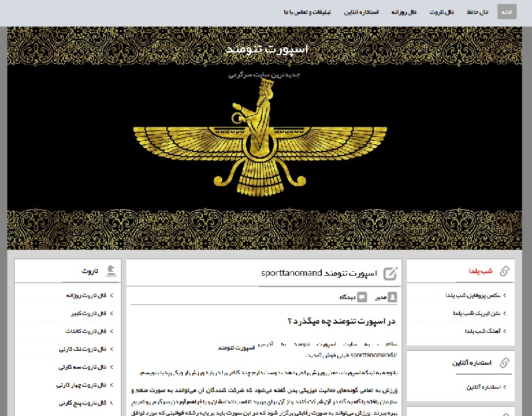The image size is (532, 416).
Task: Open عکس پروفایل شب یلدا link
Action: click(473, 295)
